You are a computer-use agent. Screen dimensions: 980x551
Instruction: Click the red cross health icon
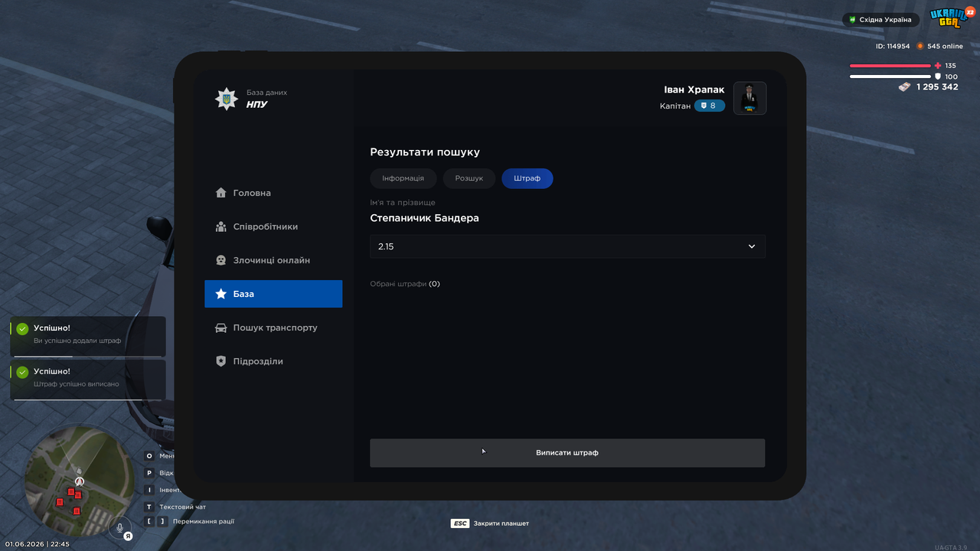tap(938, 66)
